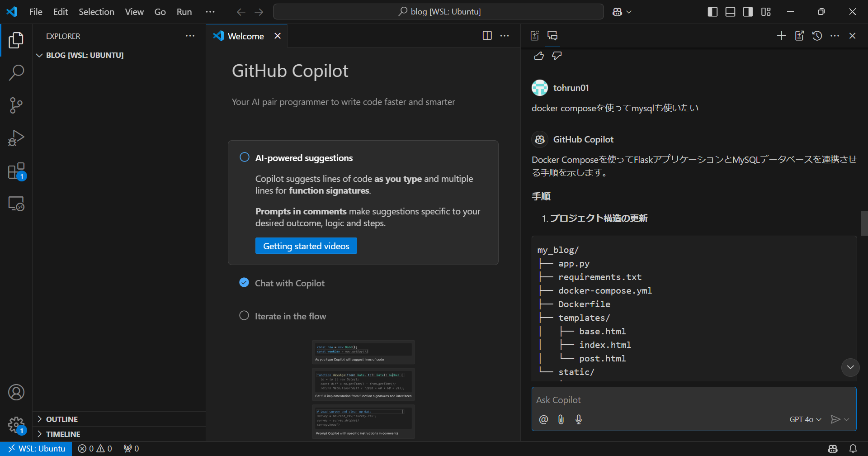Open the Search view in activity bar

point(16,73)
